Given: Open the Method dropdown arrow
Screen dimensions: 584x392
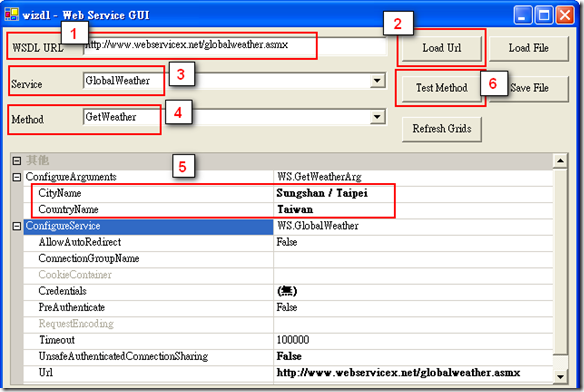Looking at the screenshot, I should tap(377, 117).
